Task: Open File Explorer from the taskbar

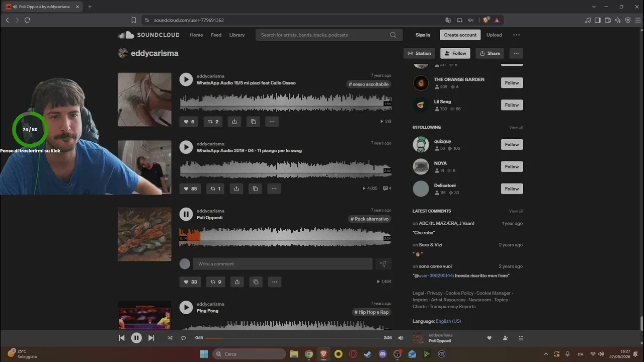Action: [x=294, y=354]
